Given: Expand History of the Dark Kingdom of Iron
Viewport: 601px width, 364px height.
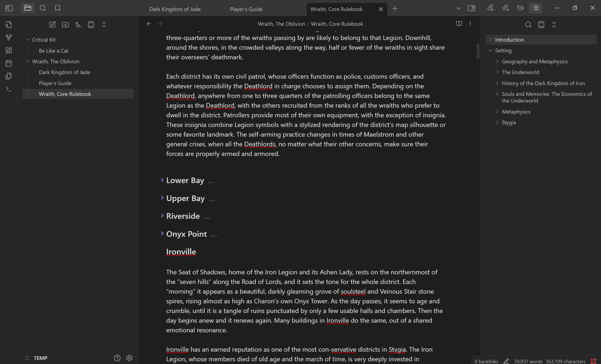Looking at the screenshot, I should [x=497, y=83].
